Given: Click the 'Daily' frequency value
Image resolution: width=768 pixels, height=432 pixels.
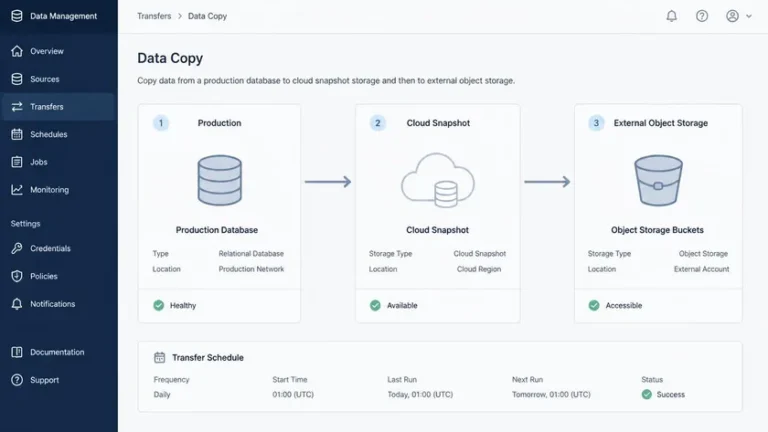Looking at the screenshot, I should coord(162,394).
